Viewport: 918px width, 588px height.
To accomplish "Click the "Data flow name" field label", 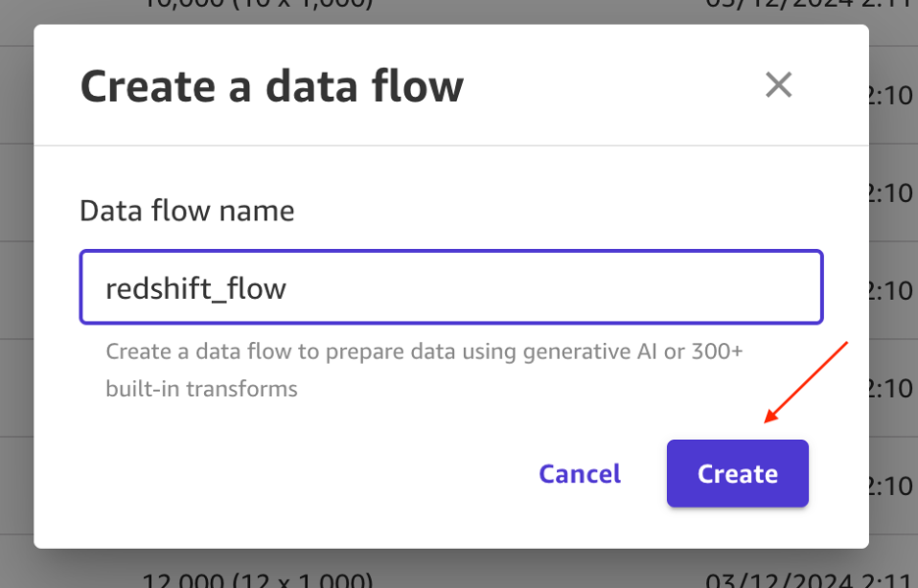I will pyautogui.click(x=186, y=211).
